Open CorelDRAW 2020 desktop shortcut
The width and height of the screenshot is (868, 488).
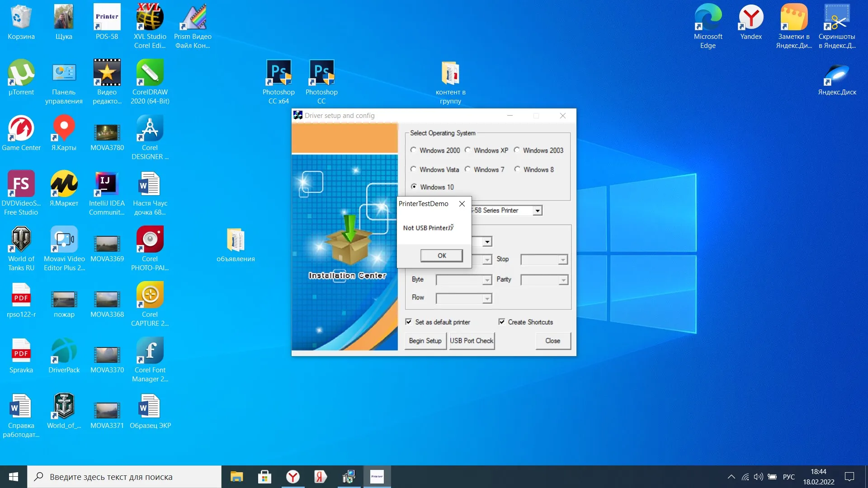pyautogui.click(x=150, y=73)
